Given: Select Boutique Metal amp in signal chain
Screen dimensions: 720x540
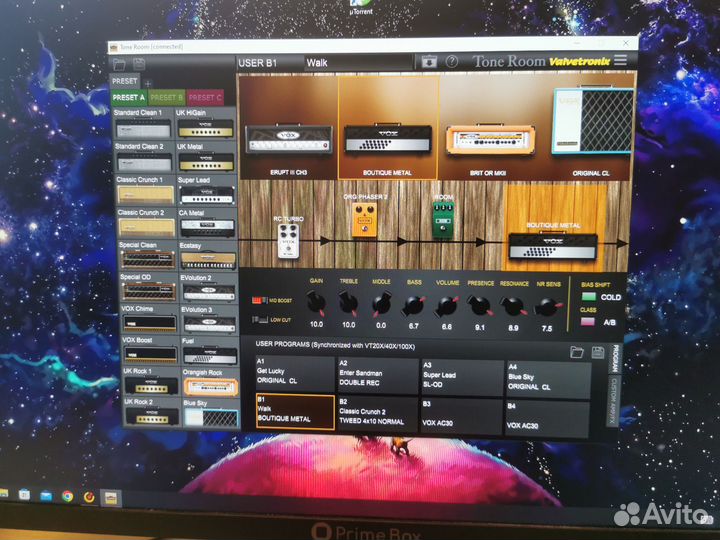Looking at the screenshot, I should tap(553, 246).
